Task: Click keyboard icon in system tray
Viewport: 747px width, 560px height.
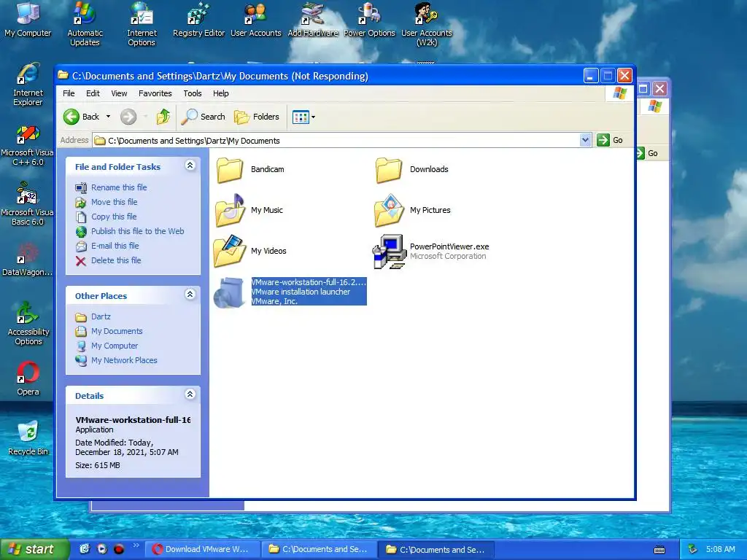Action: point(659,550)
